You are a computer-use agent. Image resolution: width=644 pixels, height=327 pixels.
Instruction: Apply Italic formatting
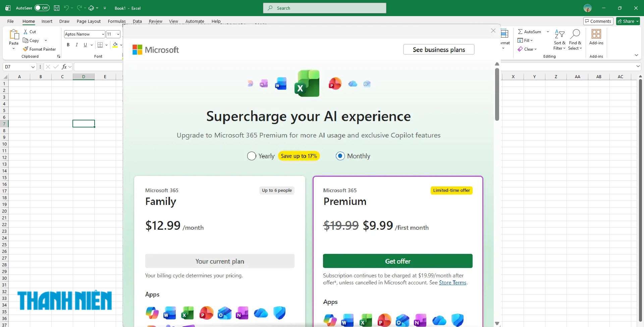tap(77, 45)
